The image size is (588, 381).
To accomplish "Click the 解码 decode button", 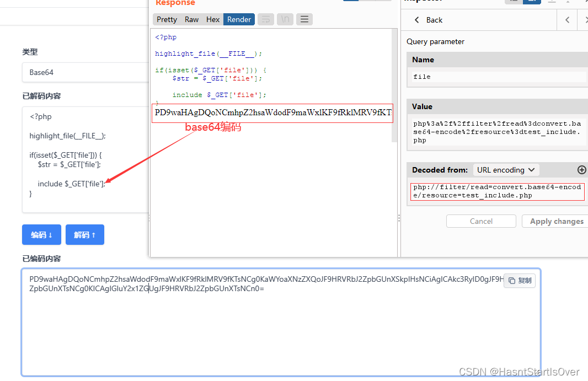I will (85, 235).
